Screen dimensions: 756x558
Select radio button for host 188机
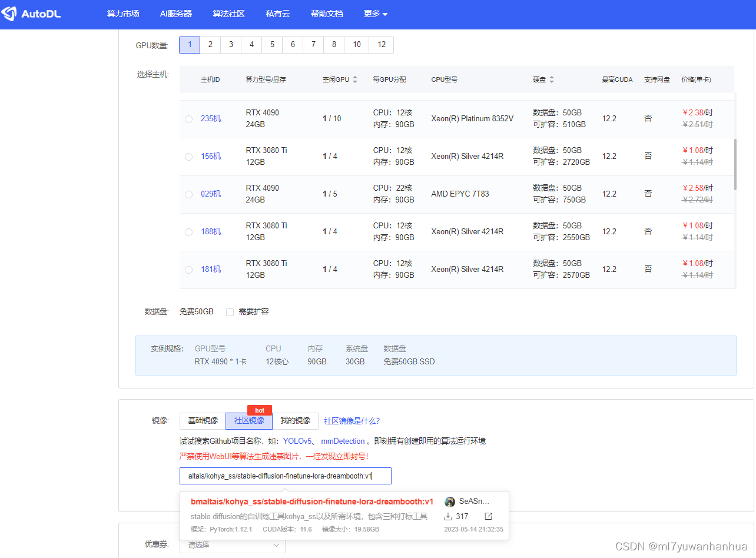188,232
